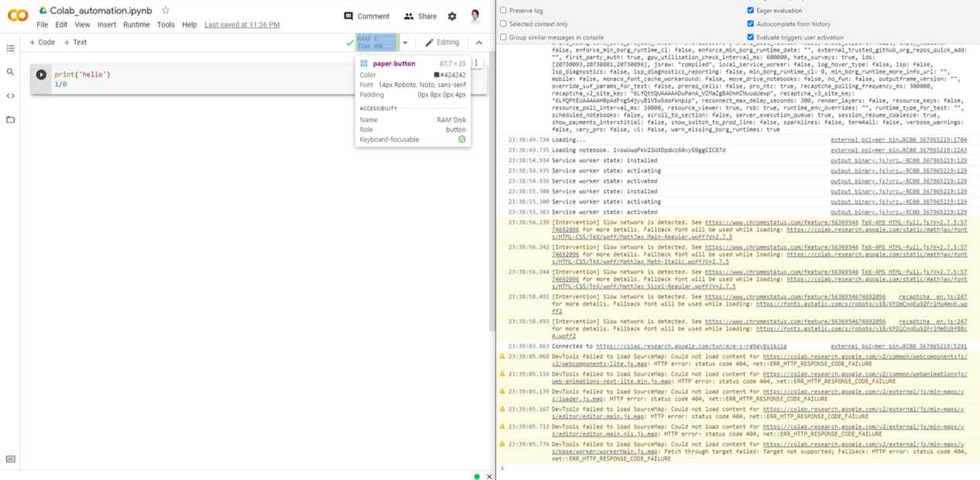
Task: Uncheck the Eager evaluation option
Action: pos(750,11)
